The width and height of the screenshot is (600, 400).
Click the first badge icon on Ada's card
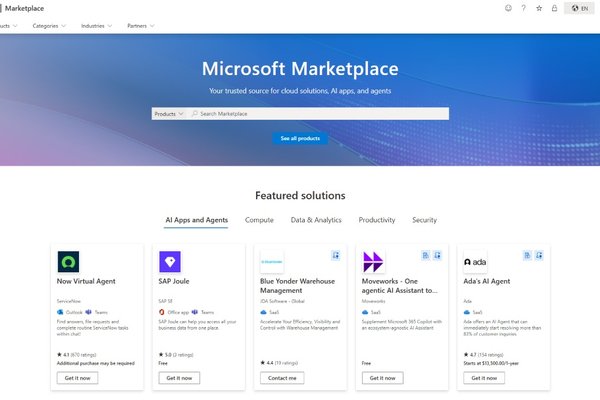click(x=527, y=255)
